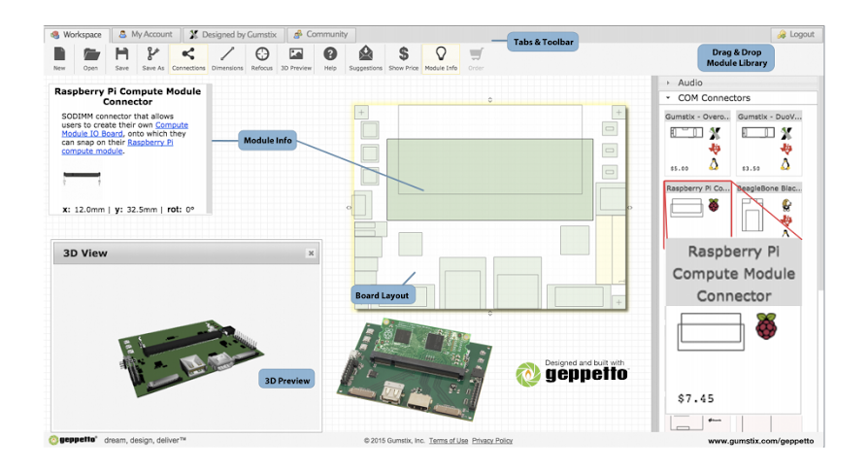The height and width of the screenshot is (473, 868).
Task: Refocus the board view
Action: coord(262,58)
